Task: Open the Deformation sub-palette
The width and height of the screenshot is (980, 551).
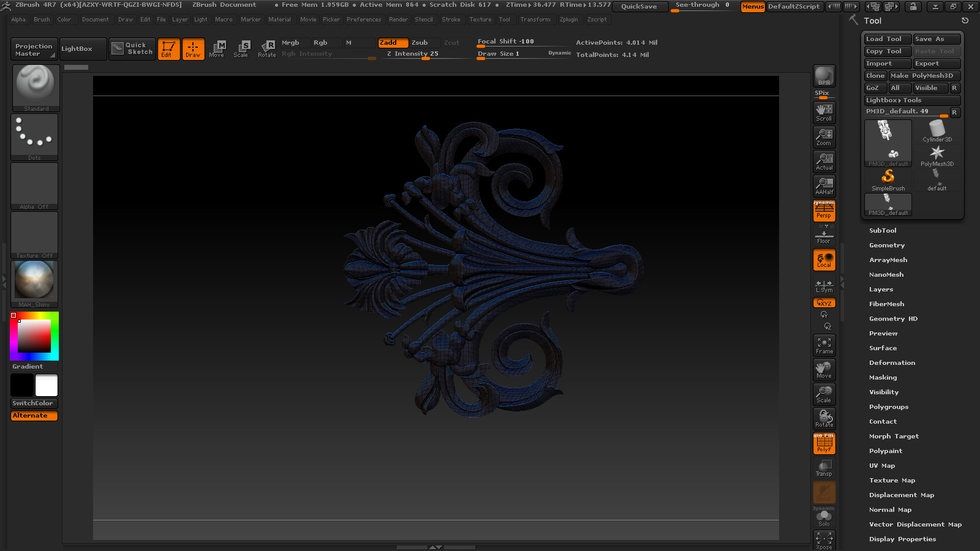Action: click(x=892, y=363)
